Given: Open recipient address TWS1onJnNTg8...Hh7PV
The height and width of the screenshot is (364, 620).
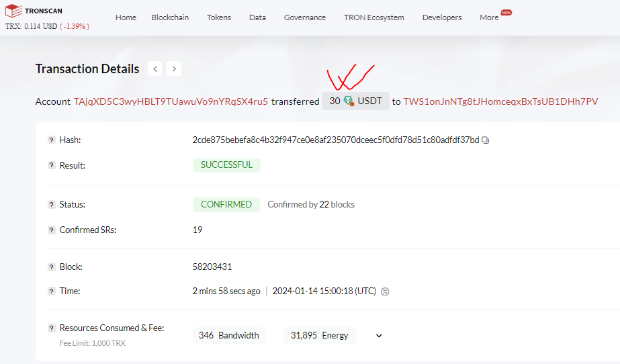Looking at the screenshot, I should coord(500,101).
